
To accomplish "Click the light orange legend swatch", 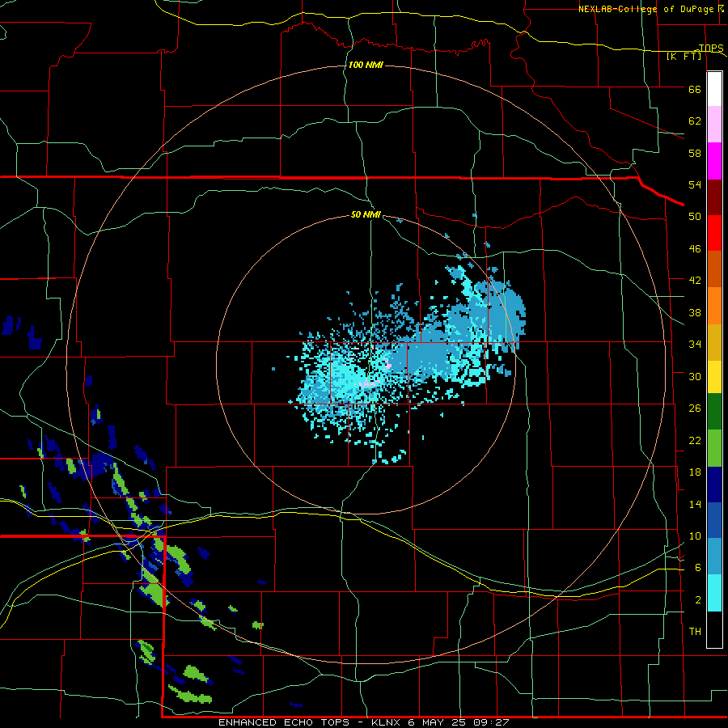I will 714,306.
